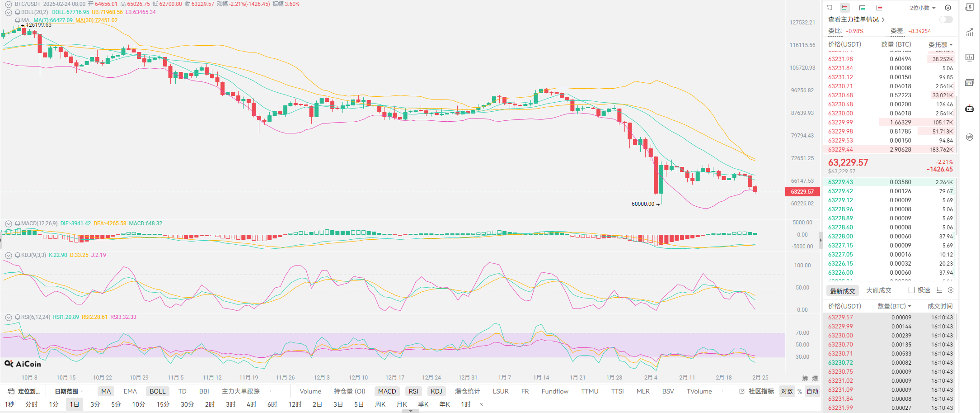Click the rising bar chart sidebar icon
Image resolution: width=980 pixels, height=413 pixels.
pos(970,32)
